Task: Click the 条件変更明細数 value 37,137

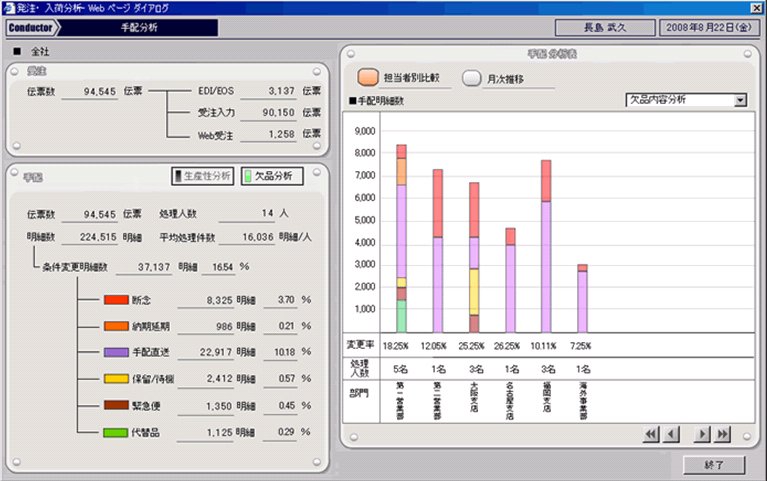Action: click(x=154, y=267)
